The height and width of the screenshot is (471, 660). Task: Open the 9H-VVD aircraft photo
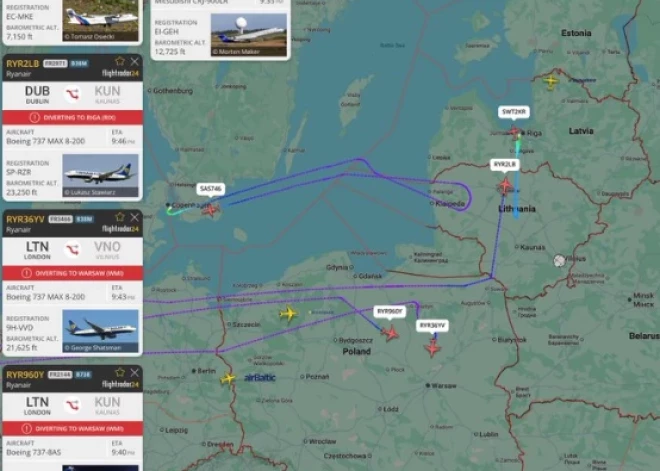pos(100,331)
